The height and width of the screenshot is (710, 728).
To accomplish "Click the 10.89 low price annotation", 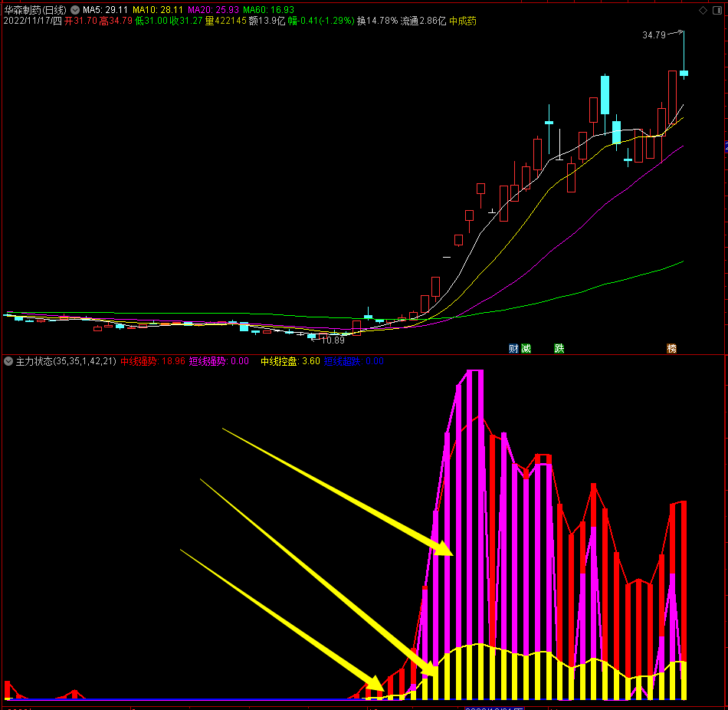I will pyautogui.click(x=333, y=340).
